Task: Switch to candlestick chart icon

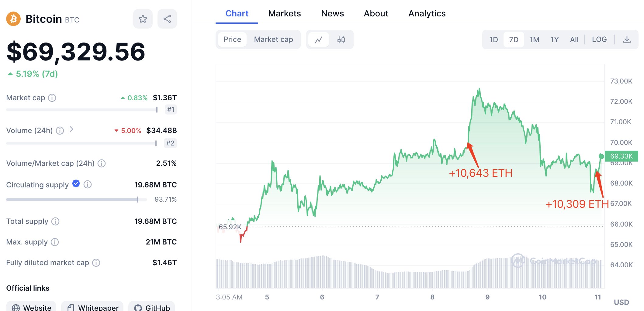Action: pos(341,40)
